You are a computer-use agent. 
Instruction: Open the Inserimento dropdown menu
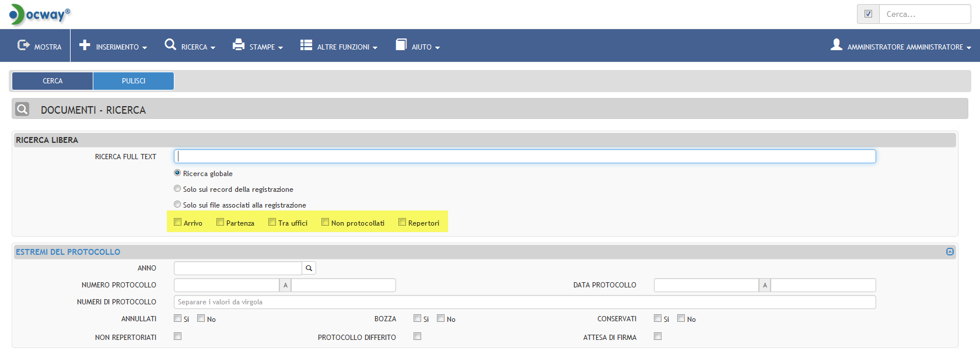coord(114,46)
